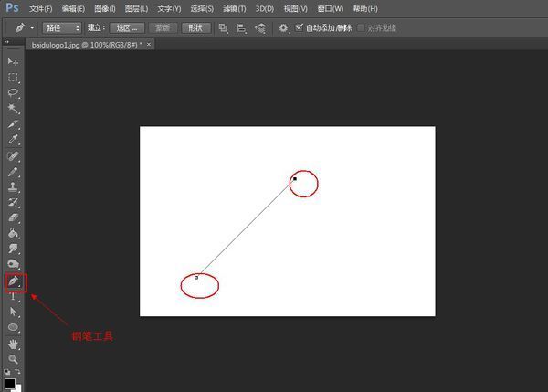Screen dimensions: 548x392
Task: Open the 图层(L) menu
Action: 133,8
